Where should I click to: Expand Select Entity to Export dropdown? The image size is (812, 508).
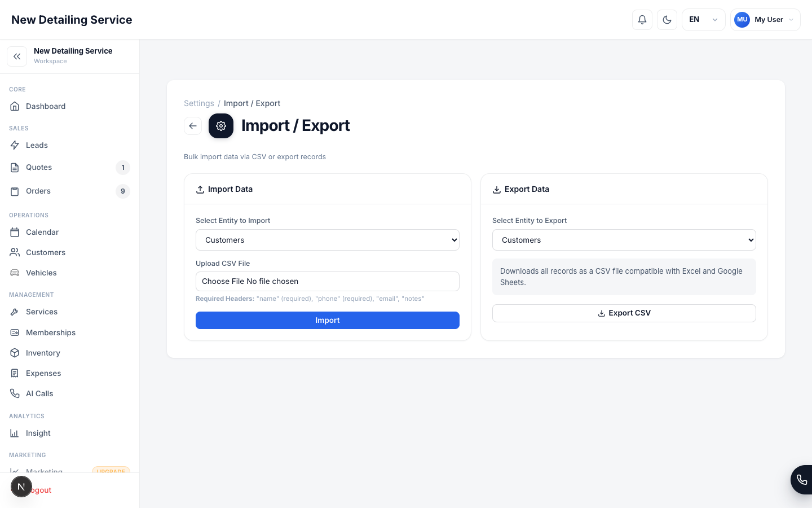pyautogui.click(x=624, y=240)
